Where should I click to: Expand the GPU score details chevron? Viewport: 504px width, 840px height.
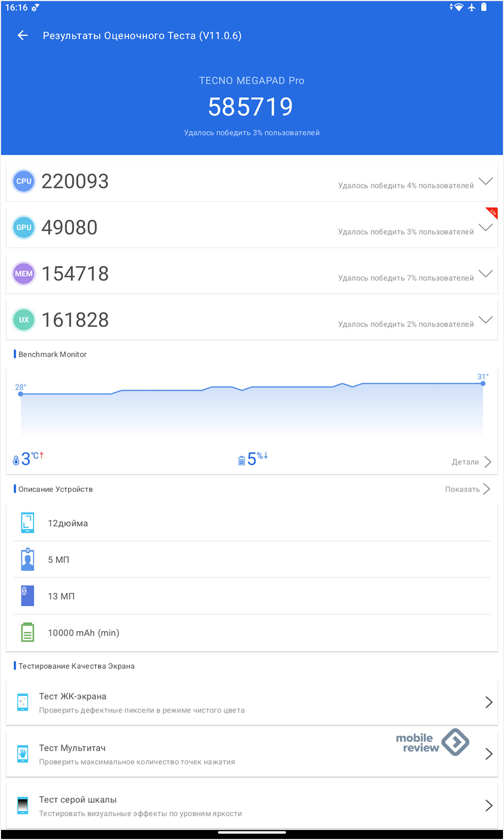point(486,227)
